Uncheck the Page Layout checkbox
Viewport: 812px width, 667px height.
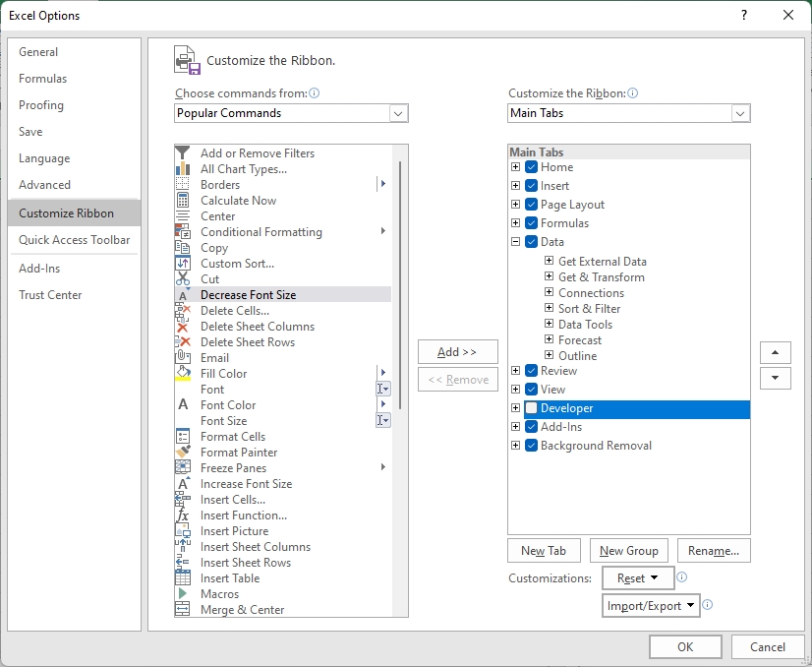coord(531,205)
